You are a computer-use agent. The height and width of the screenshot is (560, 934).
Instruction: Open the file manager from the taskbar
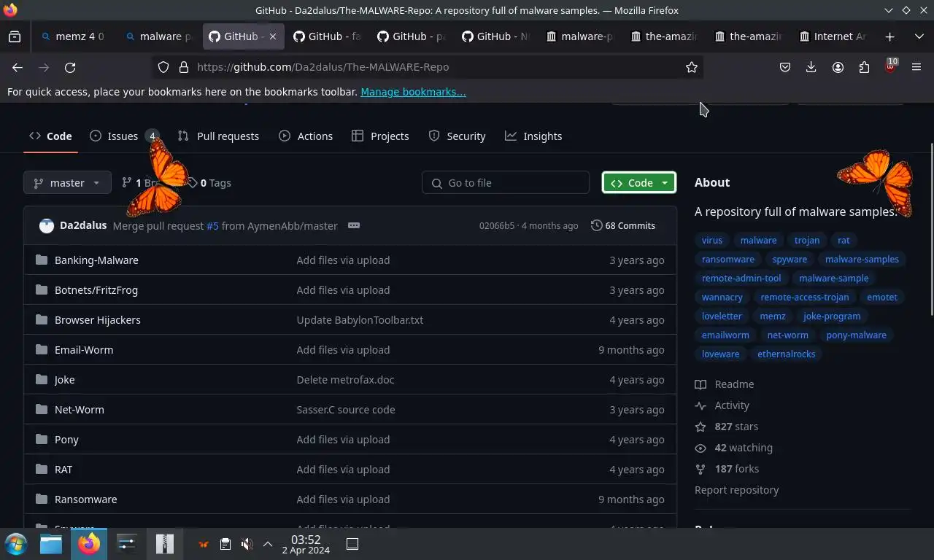tap(51, 544)
